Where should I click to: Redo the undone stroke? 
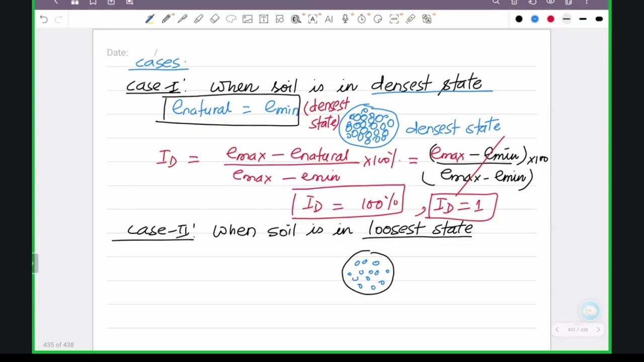[58, 19]
